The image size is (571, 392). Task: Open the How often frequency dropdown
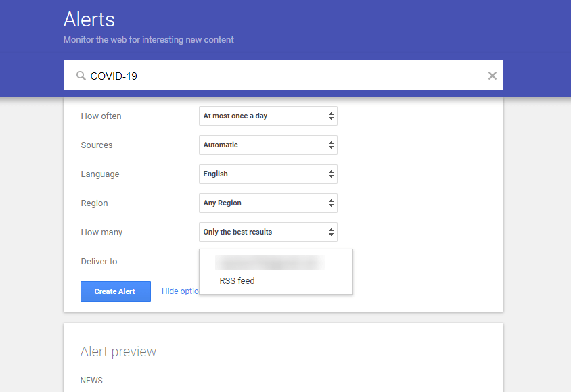pos(268,116)
